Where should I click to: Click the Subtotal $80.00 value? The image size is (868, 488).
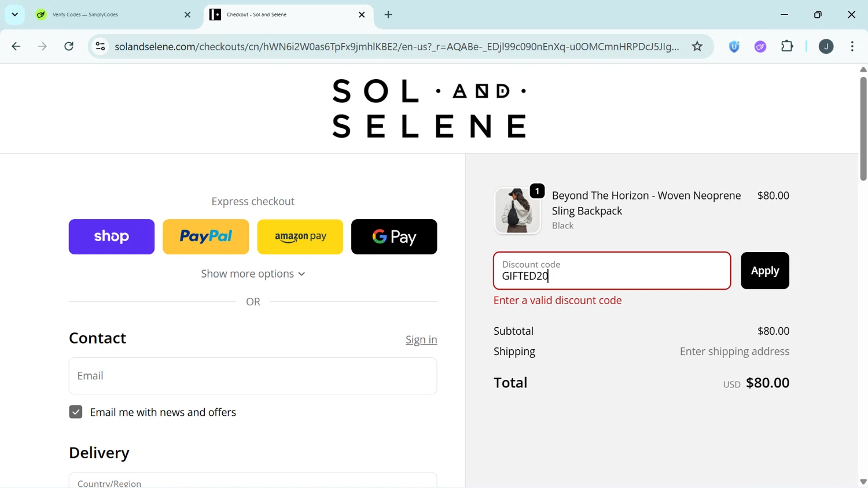773,331
